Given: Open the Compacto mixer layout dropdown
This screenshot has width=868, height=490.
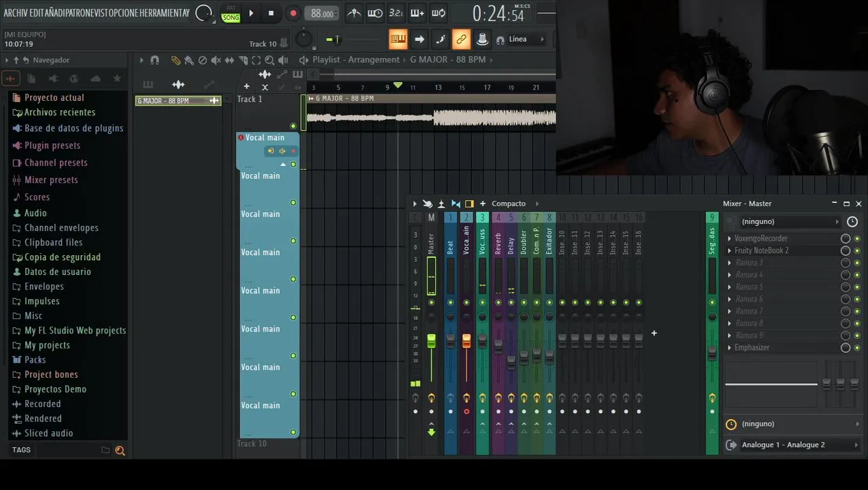Looking at the screenshot, I should point(515,203).
